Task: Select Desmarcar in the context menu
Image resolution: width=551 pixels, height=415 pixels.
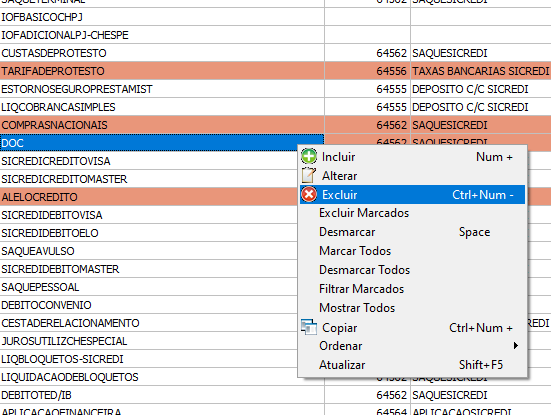Action: 347,232
